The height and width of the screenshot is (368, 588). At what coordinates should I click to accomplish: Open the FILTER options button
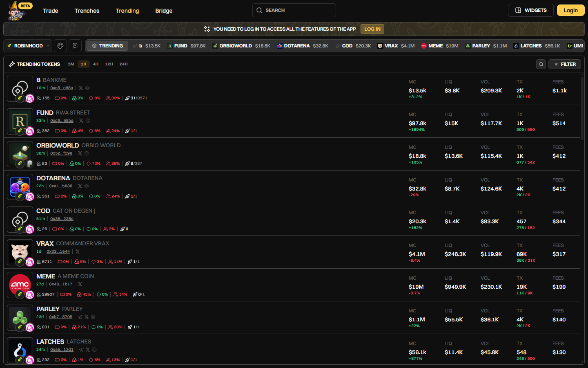(x=565, y=64)
